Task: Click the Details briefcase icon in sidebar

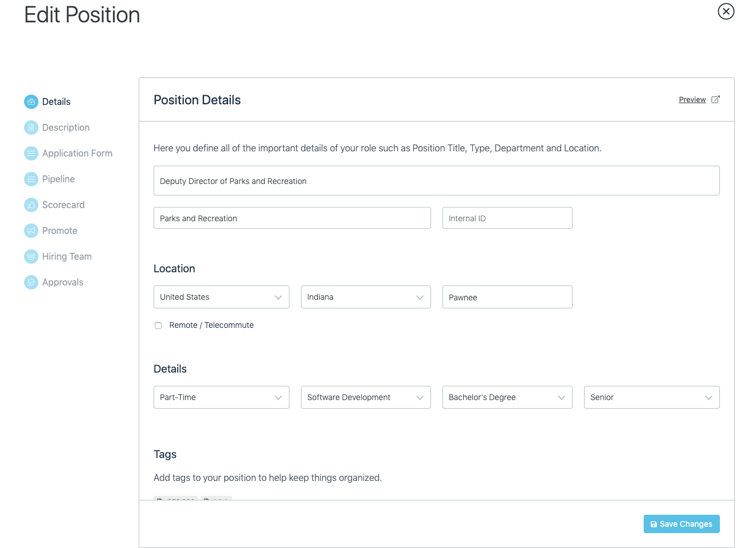Action: click(31, 102)
